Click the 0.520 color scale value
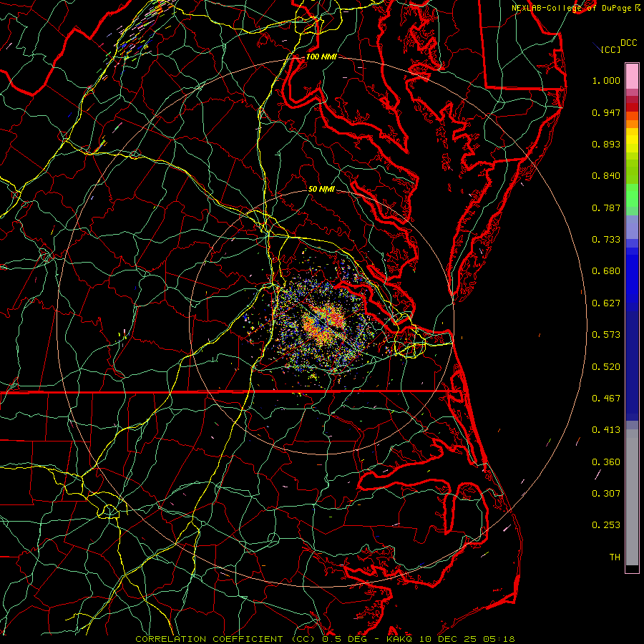The height and width of the screenshot is (644, 644). [x=606, y=367]
